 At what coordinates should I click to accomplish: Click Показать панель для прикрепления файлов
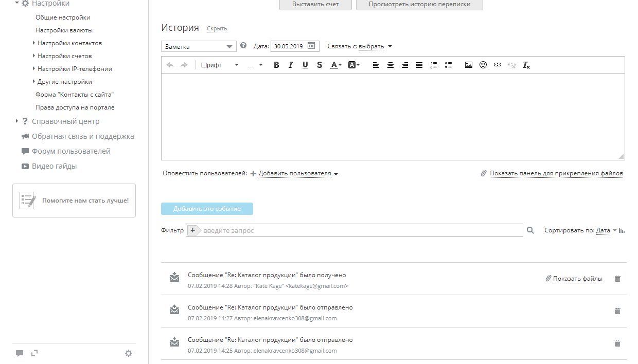point(556,174)
